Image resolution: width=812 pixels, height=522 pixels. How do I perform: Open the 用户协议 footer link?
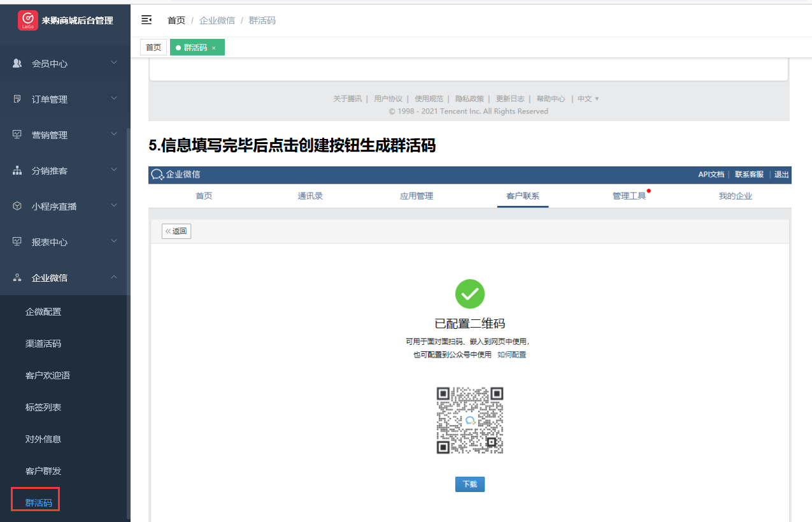388,99
